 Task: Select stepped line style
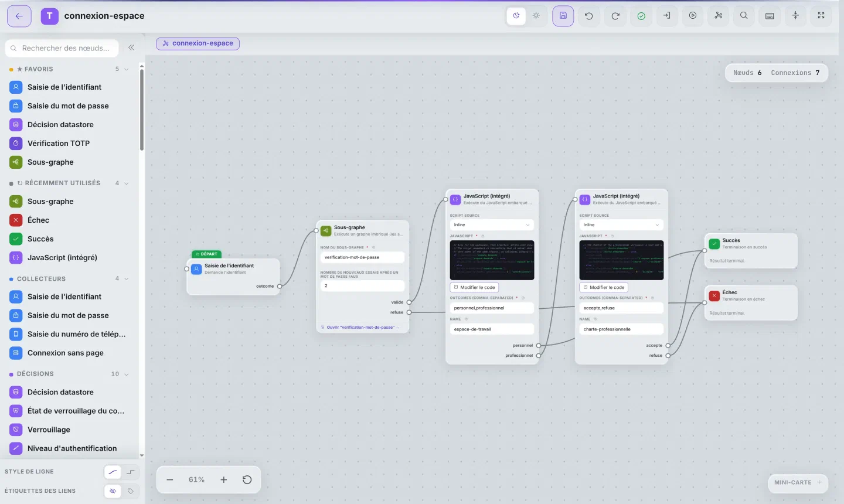point(130,472)
